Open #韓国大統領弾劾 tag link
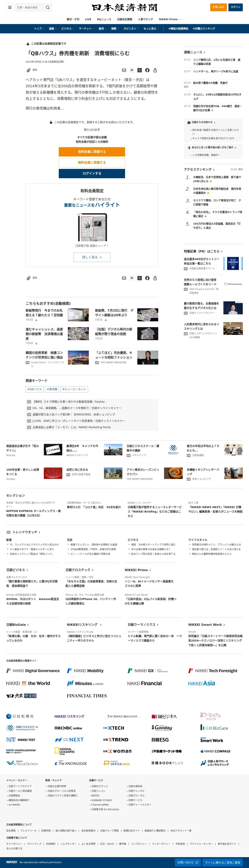 [178, 29]
